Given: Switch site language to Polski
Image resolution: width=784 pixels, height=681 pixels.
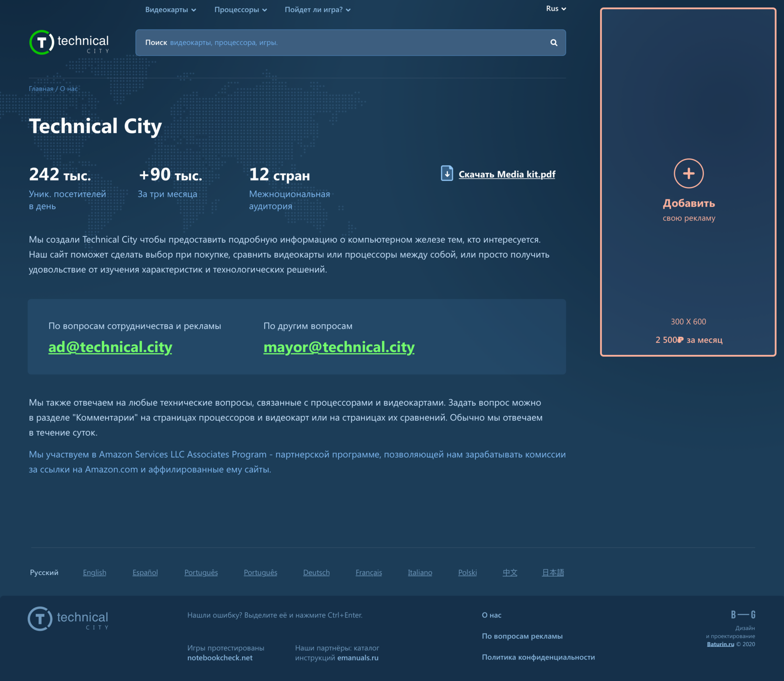Looking at the screenshot, I should [x=468, y=572].
